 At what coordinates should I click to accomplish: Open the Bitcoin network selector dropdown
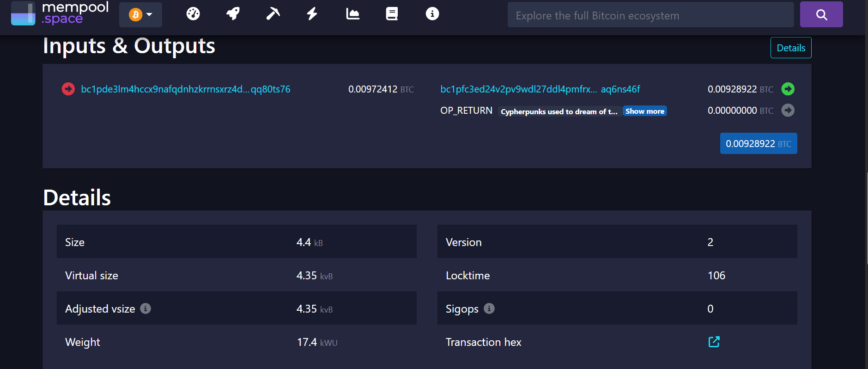(x=140, y=15)
